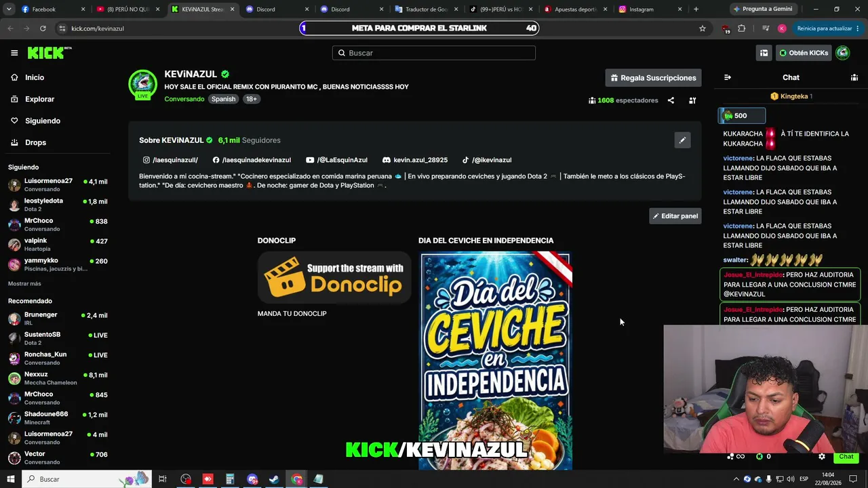The image size is (868, 488).
Task: Share the stream via share icon
Action: click(671, 100)
